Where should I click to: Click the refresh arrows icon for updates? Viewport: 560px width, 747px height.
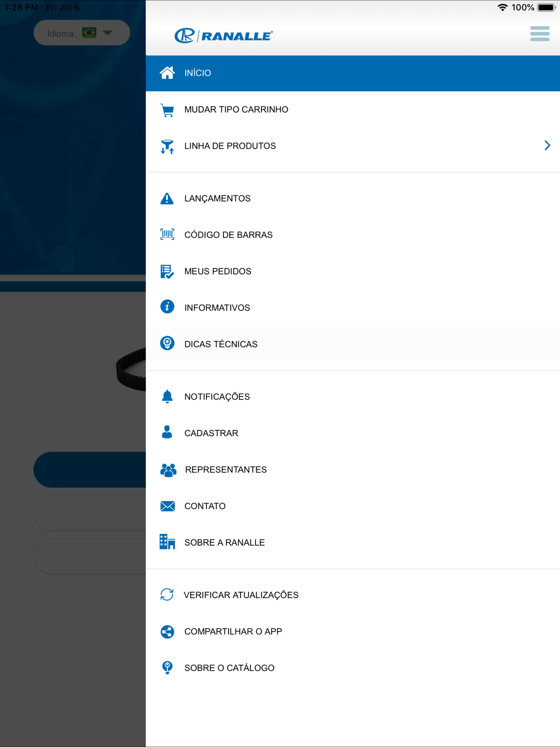pos(167,594)
